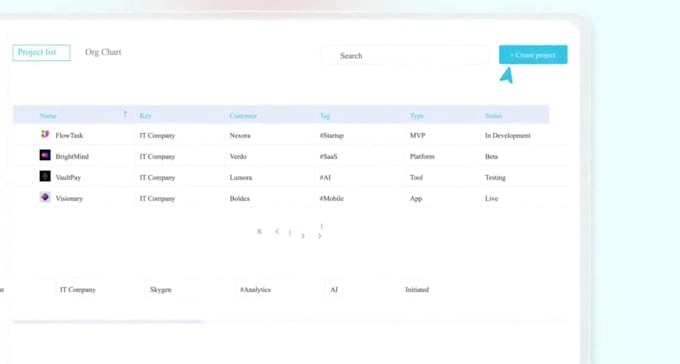Switch to the Project list tab

pos(41,52)
